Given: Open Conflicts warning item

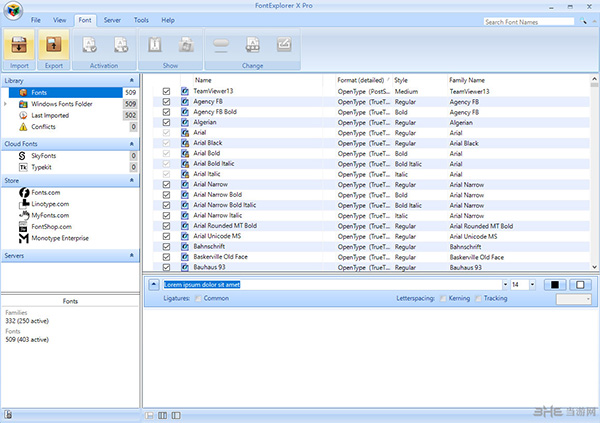Looking at the screenshot, I should pos(43,127).
